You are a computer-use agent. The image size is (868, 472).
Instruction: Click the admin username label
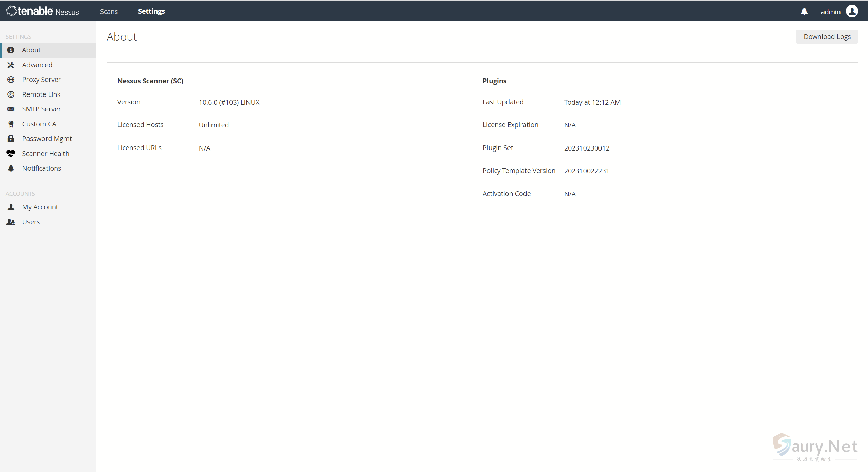(x=831, y=12)
